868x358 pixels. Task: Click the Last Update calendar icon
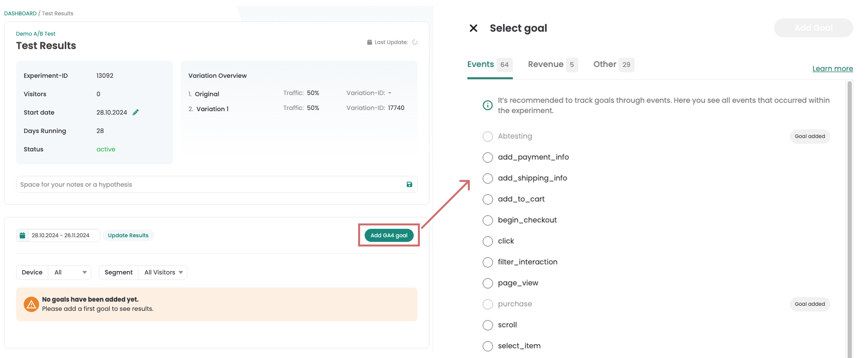(369, 42)
